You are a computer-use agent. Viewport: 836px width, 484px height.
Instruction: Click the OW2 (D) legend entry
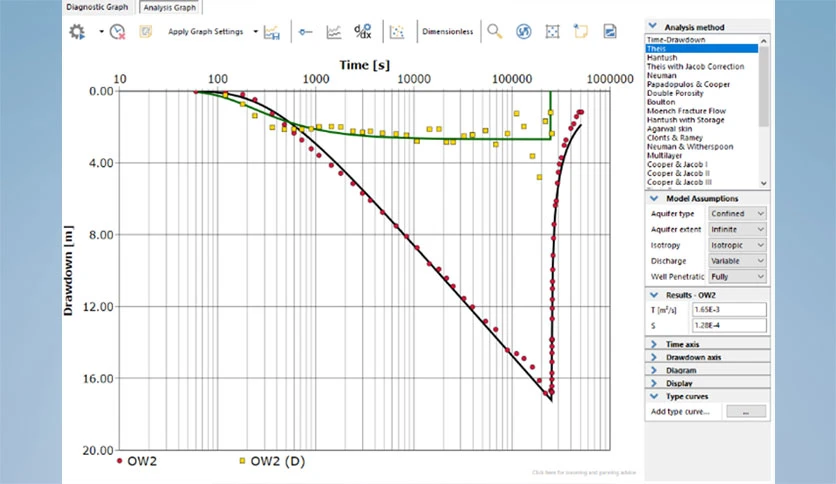272,461
